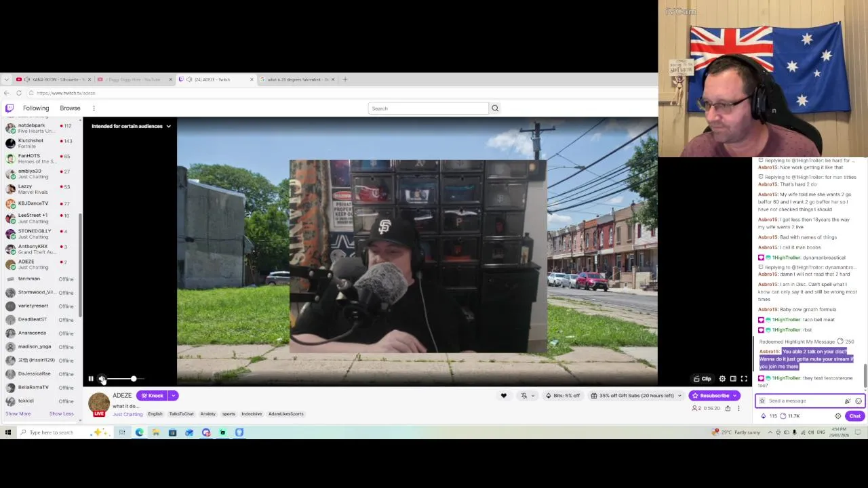Expand the dropdown next to Knock
Image resolution: width=868 pixels, height=488 pixels.
(174, 396)
